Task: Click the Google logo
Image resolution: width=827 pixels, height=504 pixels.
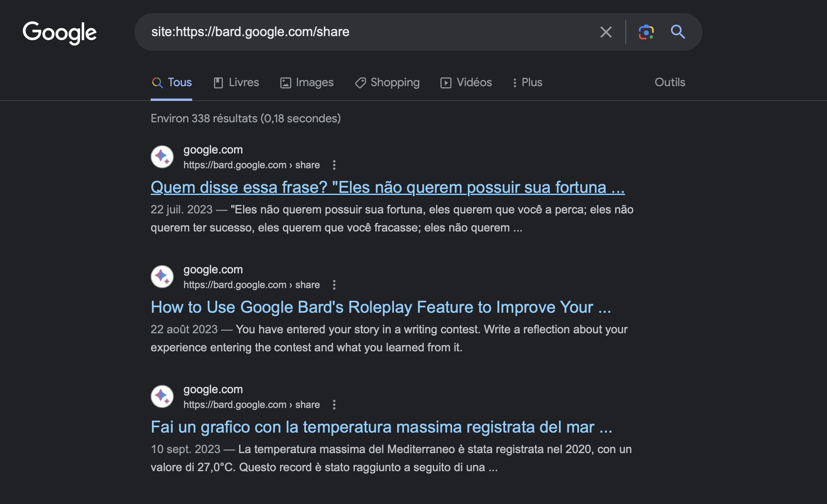Action: point(60,32)
